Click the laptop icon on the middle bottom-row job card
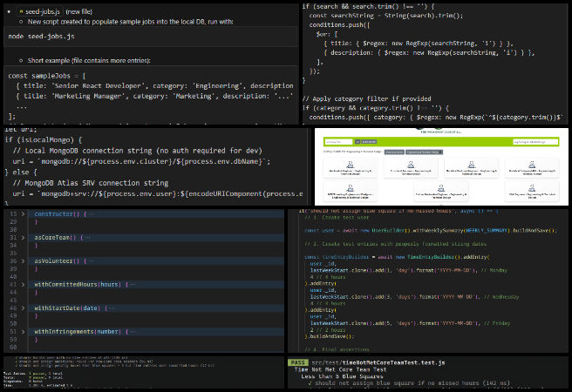The height and width of the screenshot is (392, 572). [x=441, y=188]
